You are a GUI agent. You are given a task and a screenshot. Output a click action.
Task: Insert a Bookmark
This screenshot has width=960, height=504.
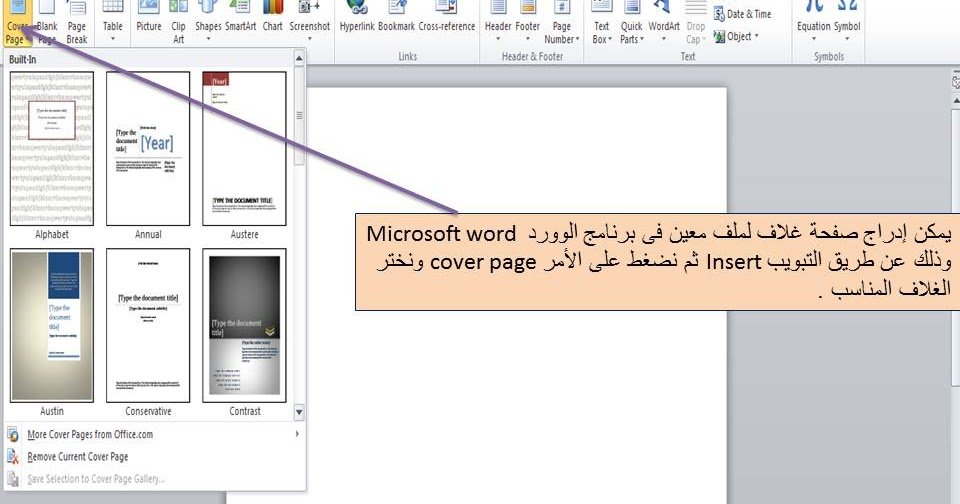[397, 18]
